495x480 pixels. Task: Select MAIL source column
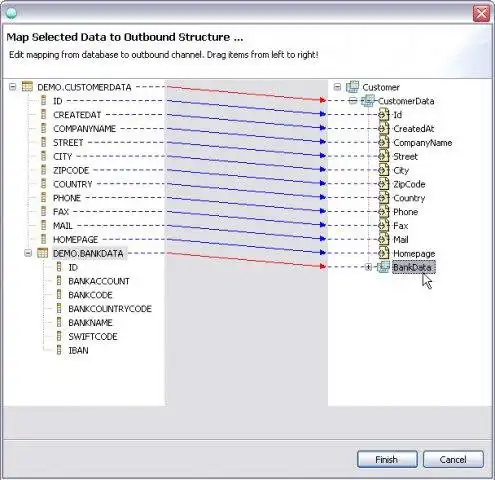(63, 226)
